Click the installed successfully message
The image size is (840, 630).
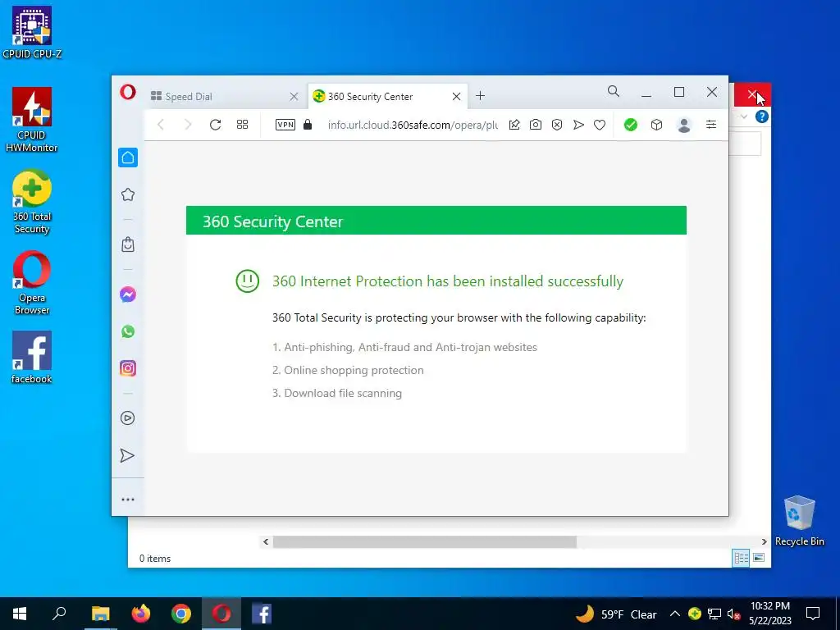tap(447, 281)
